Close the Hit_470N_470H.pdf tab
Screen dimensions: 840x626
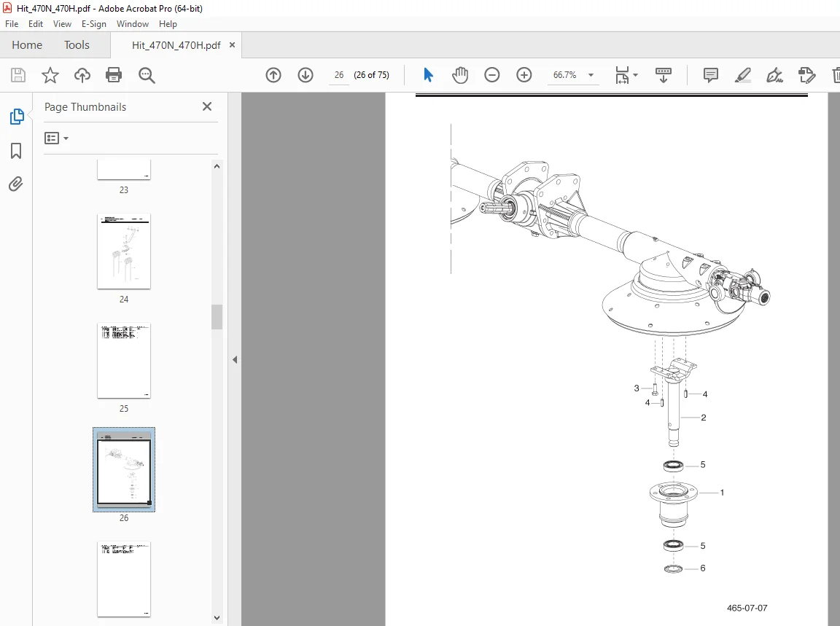pyautogui.click(x=232, y=45)
